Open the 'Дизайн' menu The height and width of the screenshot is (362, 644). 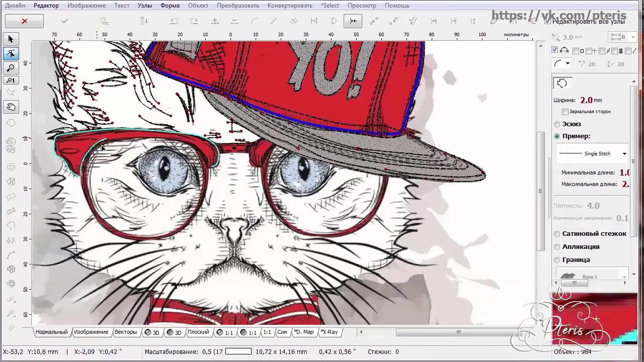tap(15, 6)
